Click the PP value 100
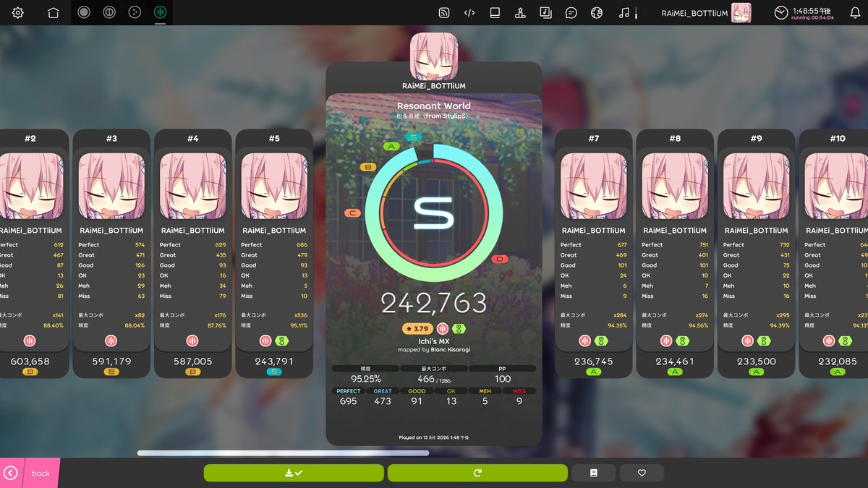868x488 pixels. (503, 379)
